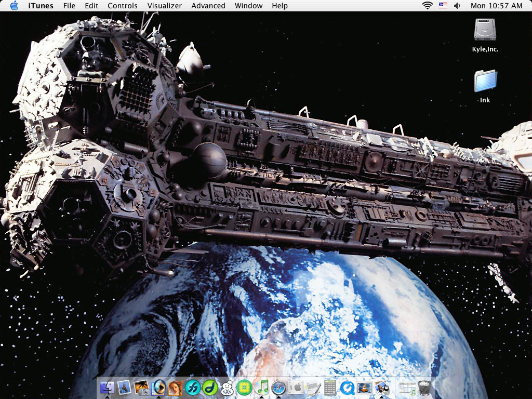The image size is (532, 399).
Task: Open the File menu
Action: click(69, 5)
